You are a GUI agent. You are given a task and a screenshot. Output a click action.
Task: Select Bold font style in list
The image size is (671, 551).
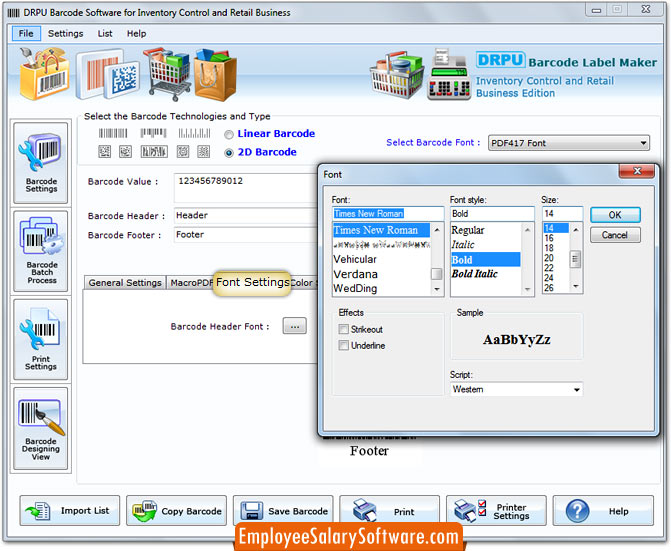[486, 260]
